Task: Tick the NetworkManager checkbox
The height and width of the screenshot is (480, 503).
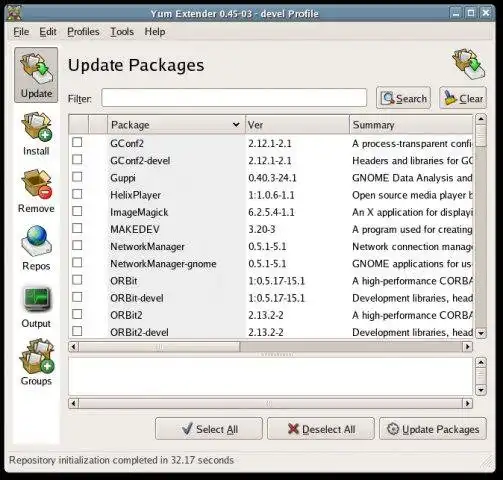Action: (77, 245)
